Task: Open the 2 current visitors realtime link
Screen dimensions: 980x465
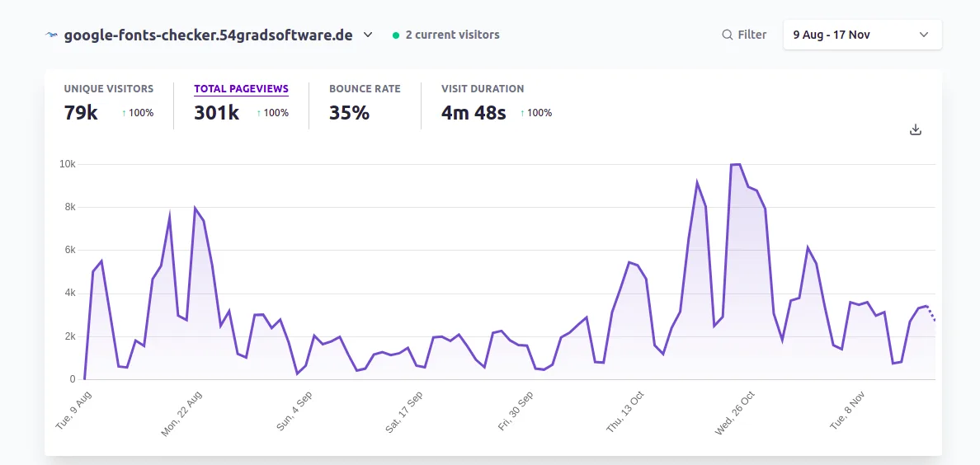Action: pyautogui.click(x=452, y=35)
